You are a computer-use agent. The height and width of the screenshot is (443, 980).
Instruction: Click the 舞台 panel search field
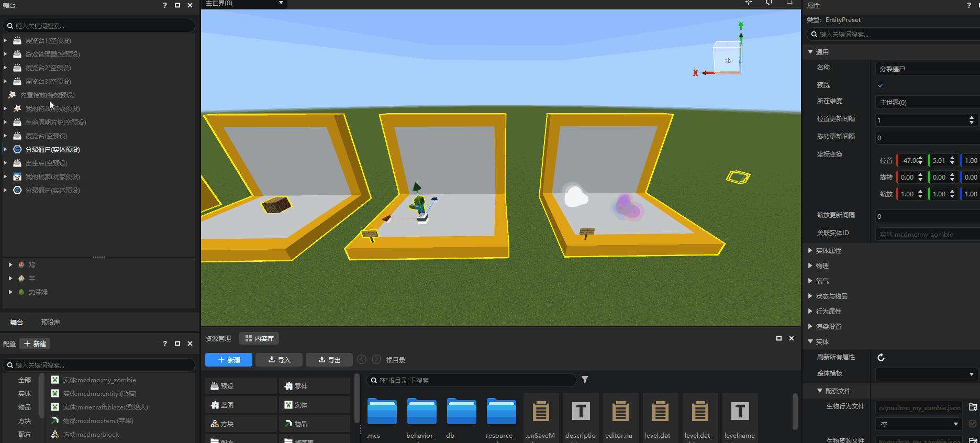tap(99, 26)
